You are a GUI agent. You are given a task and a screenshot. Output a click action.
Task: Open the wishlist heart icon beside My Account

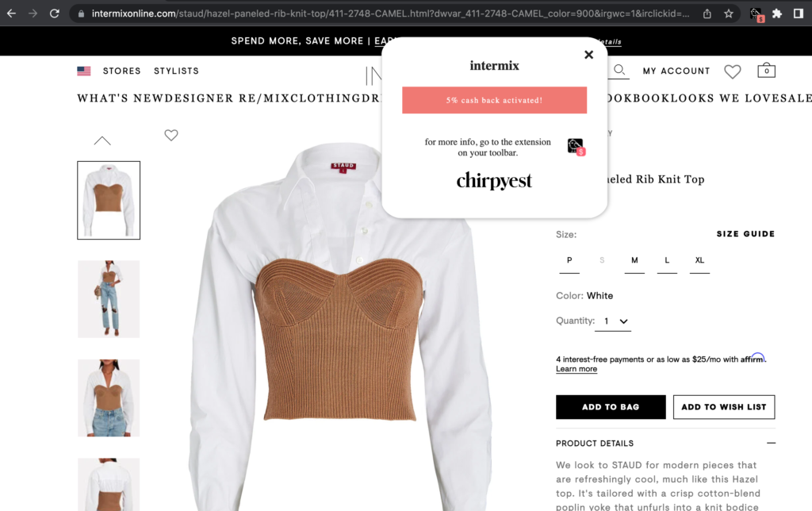coord(732,71)
